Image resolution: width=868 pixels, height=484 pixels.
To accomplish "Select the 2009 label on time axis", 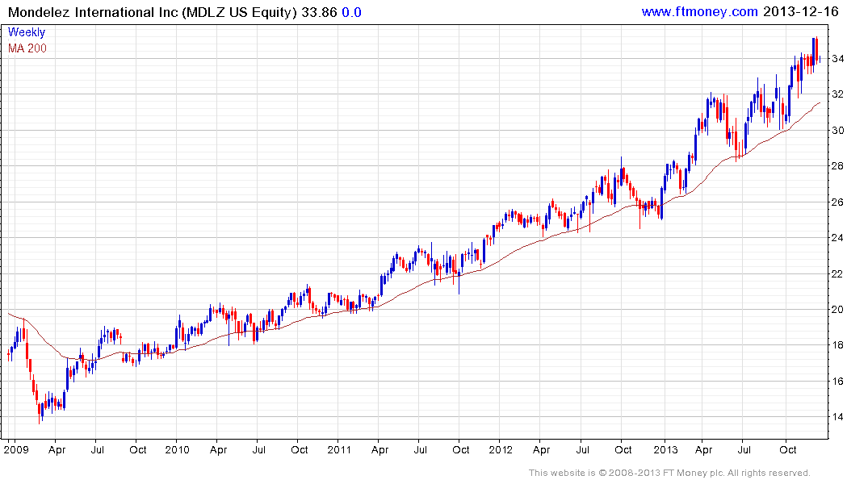I will (15, 449).
